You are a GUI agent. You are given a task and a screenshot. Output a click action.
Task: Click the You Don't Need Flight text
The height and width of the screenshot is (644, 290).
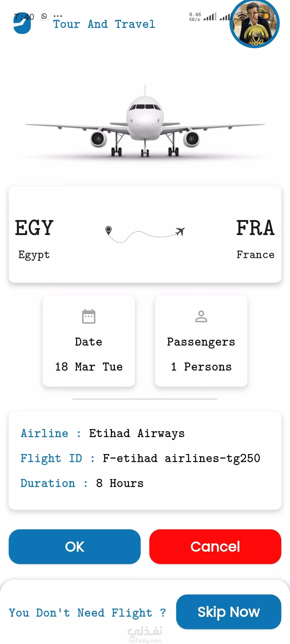(88, 613)
